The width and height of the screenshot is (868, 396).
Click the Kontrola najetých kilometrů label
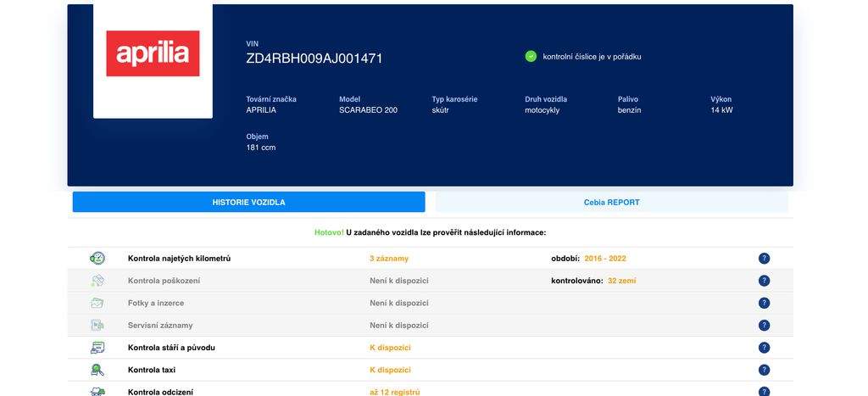pos(179,259)
